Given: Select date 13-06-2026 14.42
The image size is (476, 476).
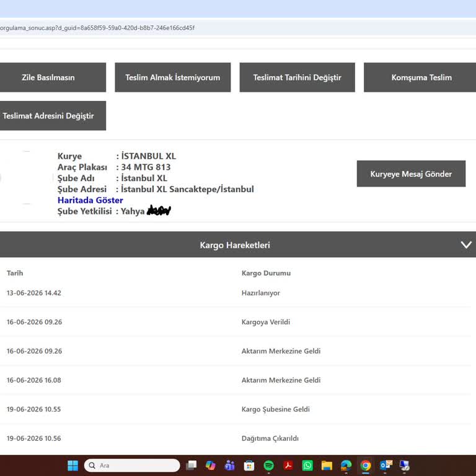Looking at the screenshot, I should 33,293.
